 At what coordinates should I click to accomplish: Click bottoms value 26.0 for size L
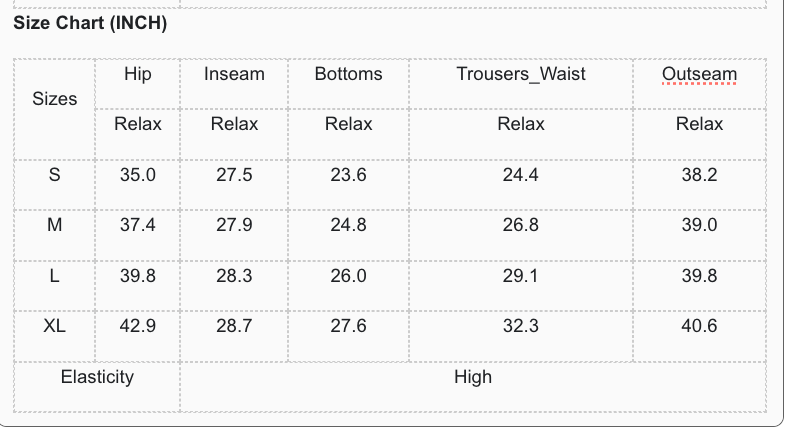click(348, 276)
